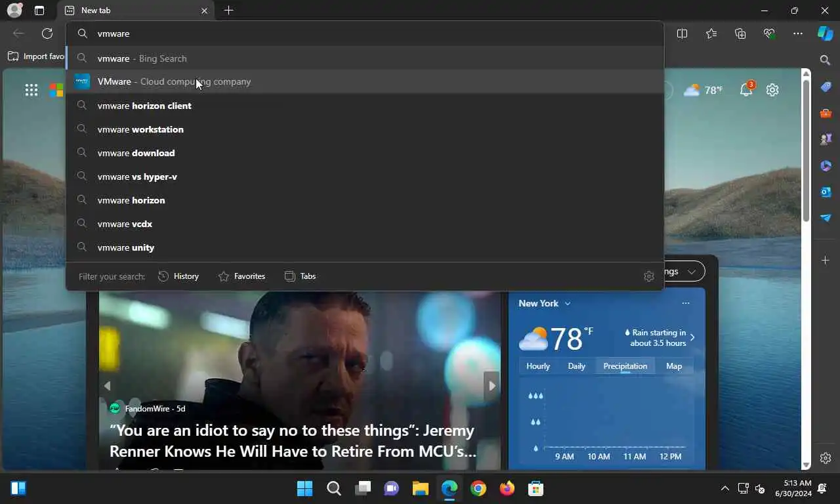
Task: Open Settings and more ellipsis menu
Action: [798, 33]
